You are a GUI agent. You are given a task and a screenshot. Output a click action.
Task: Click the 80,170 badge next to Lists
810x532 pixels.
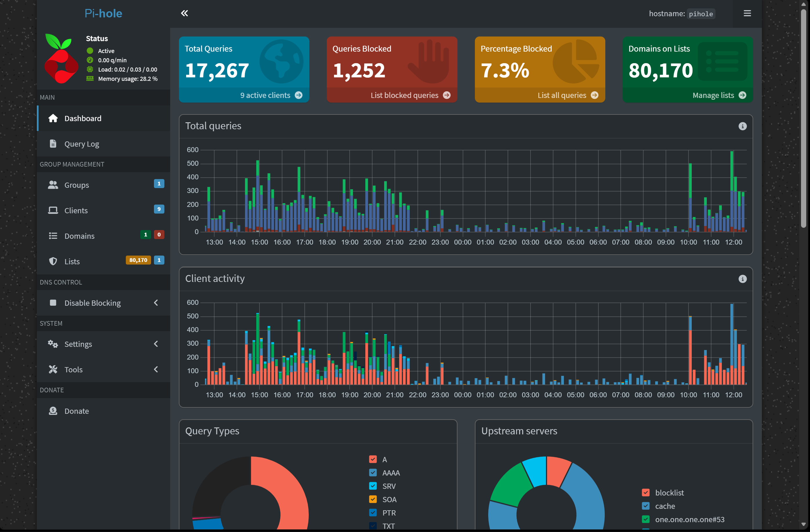pyautogui.click(x=138, y=260)
